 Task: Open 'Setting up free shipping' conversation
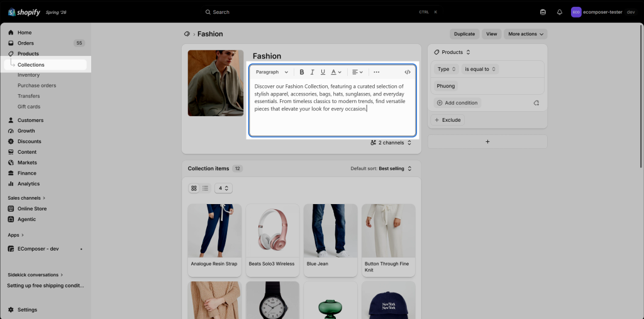[45, 286]
